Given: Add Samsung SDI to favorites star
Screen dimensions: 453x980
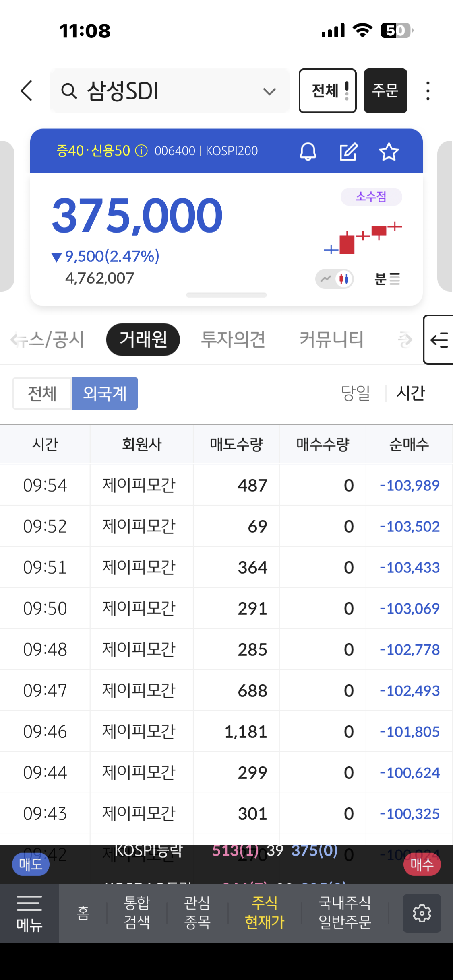Looking at the screenshot, I should (x=389, y=152).
